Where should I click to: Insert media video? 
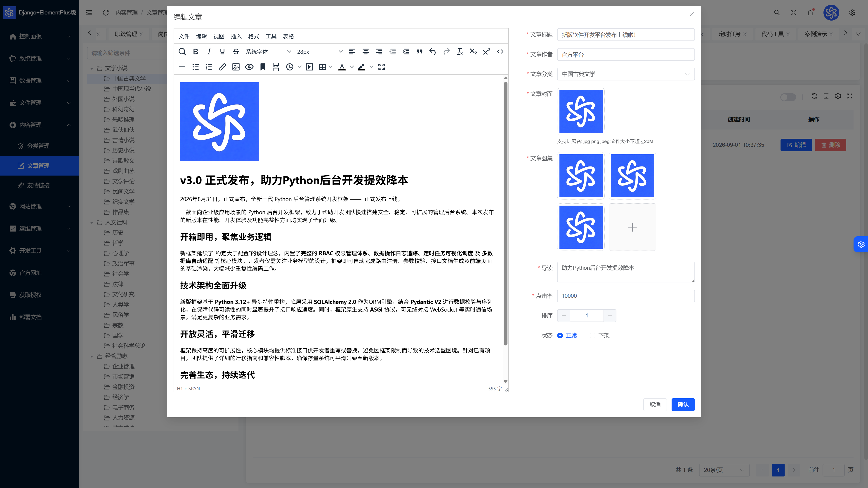point(309,67)
